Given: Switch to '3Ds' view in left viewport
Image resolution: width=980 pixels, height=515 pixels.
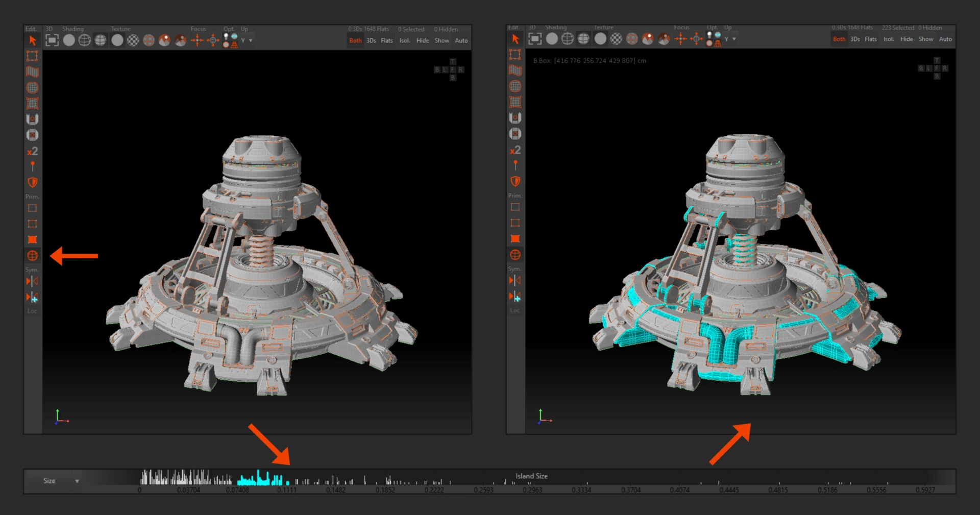Looking at the screenshot, I should coord(371,41).
